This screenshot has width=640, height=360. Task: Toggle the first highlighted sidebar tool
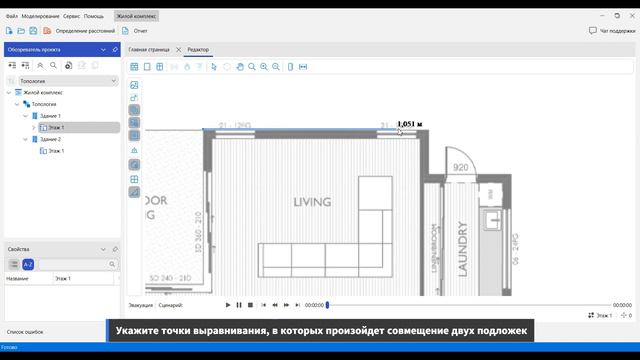(x=134, y=110)
